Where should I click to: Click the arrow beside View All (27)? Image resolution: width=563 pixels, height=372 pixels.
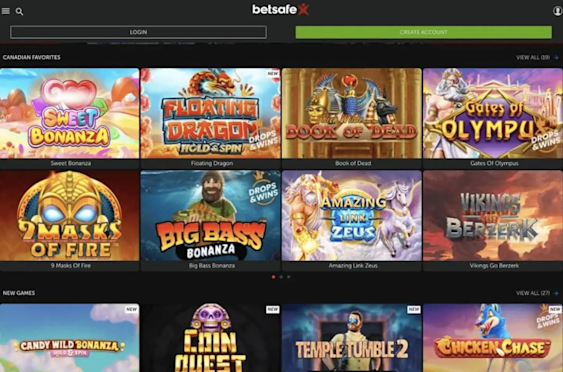(x=556, y=293)
